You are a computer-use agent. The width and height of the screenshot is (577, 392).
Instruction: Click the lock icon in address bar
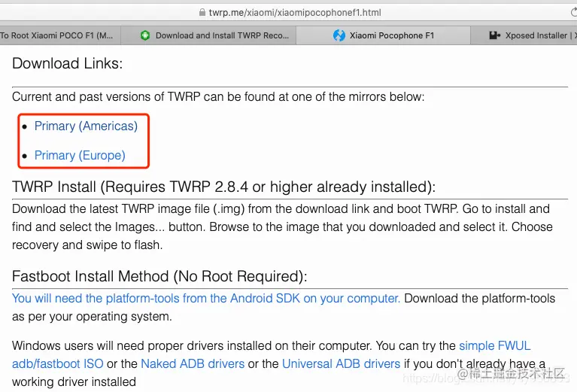click(202, 12)
